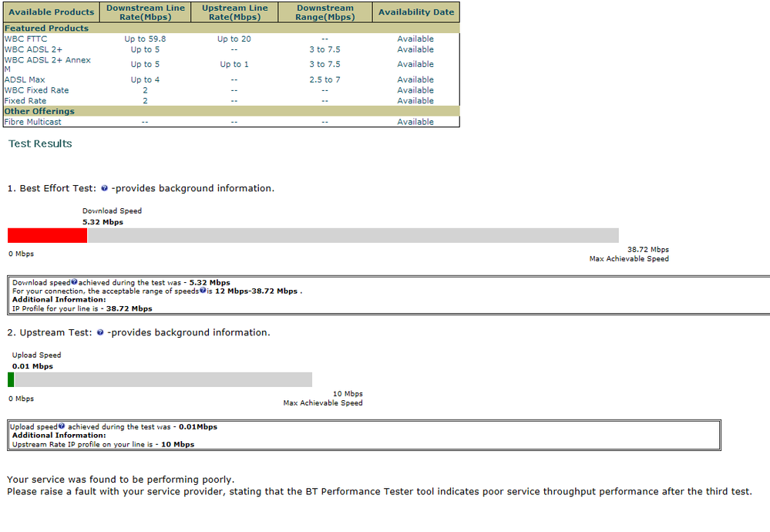The image size is (770, 532).
Task: Open help icon after 'Upload speed' text
Action: [62, 426]
